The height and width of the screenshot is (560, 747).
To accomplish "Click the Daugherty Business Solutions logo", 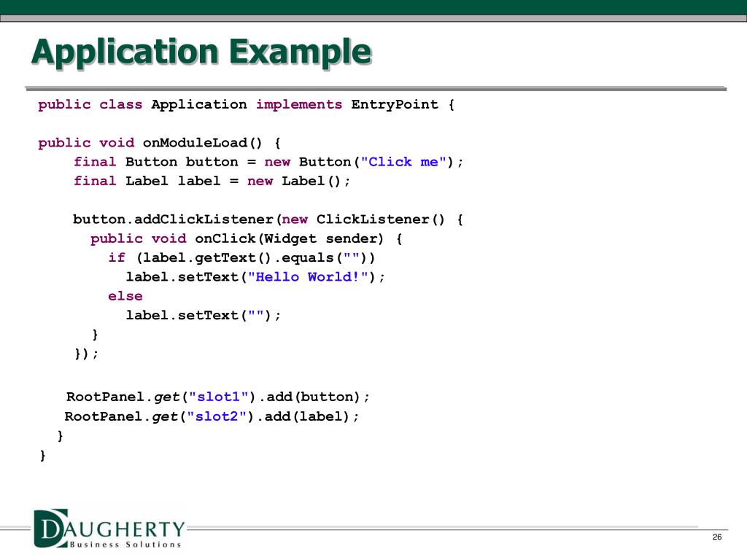I will [109, 529].
